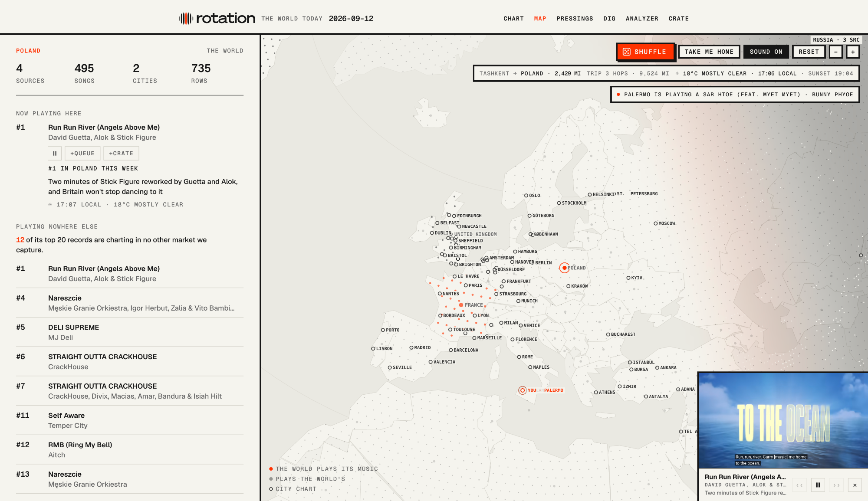Viewport: 868px width, 501px height.
Task: Pause the now playing track in sidebar
Action: coord(55,154)
